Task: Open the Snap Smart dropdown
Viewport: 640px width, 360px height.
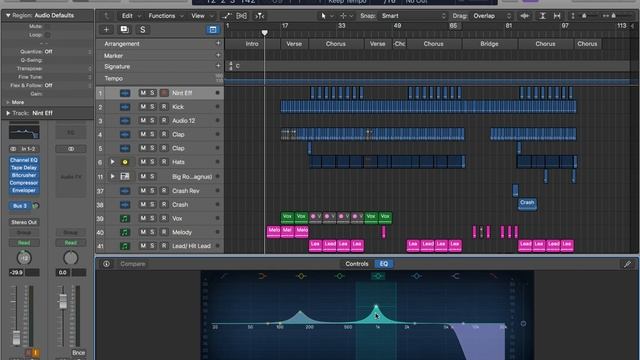Action: pos(413,16)
